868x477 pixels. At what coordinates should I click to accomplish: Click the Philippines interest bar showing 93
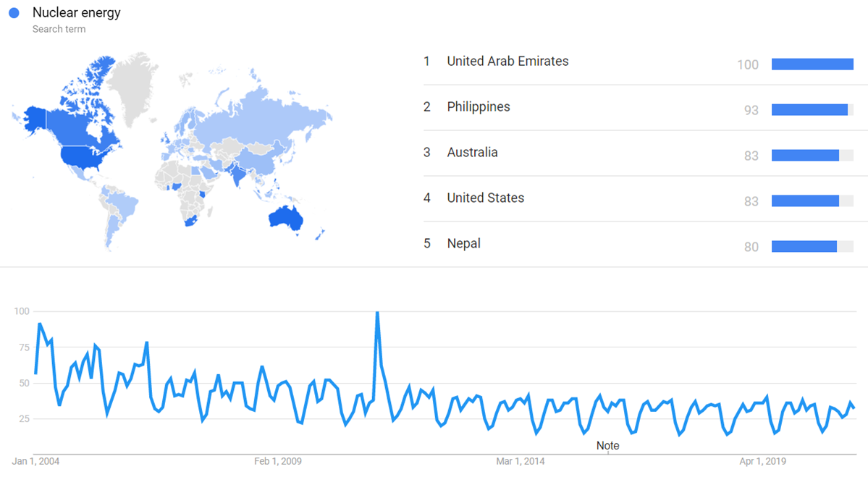click(x=809, y=110)
